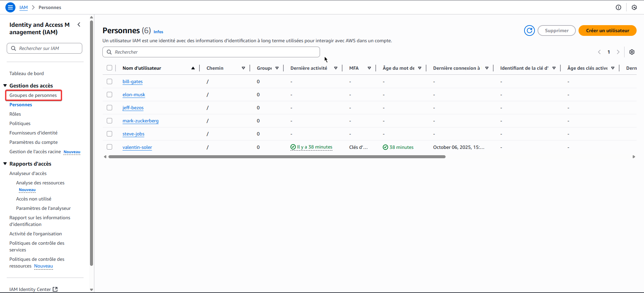The height and width of the screenshot is (293, 644).
Task: Select the elon-musk row checkbox
Action: pos(109,95)
